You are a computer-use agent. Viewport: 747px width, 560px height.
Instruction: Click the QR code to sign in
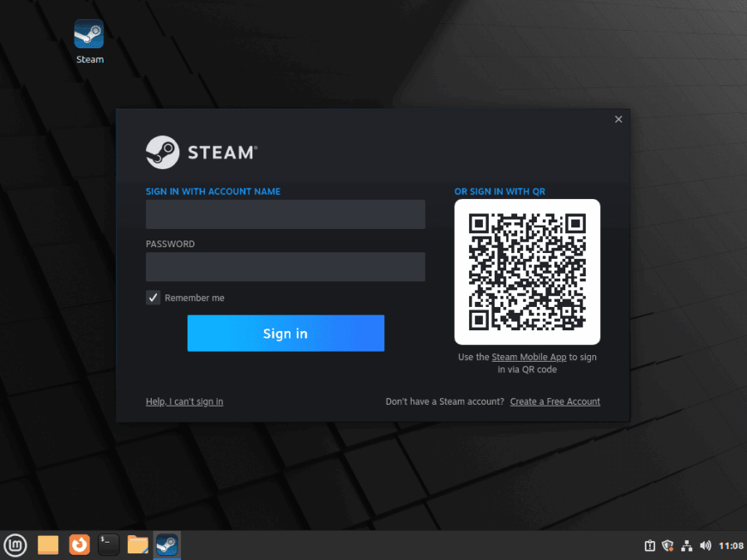click(x=527, y=271)
